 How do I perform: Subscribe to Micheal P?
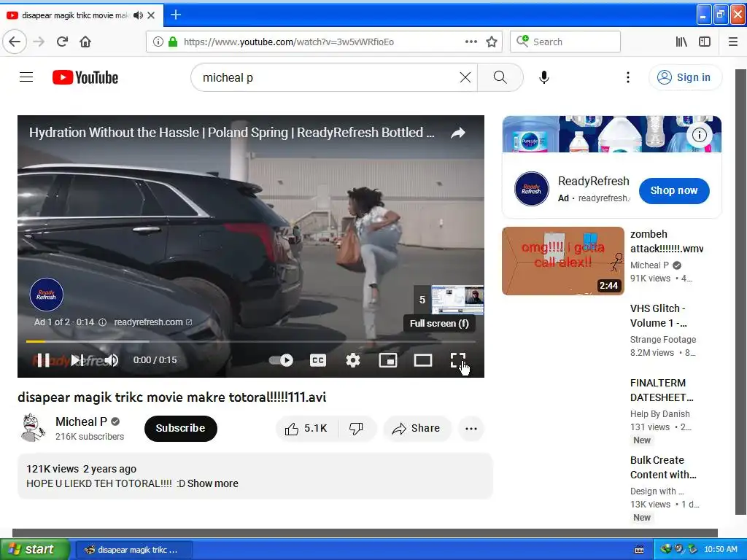tap(181, 429)
